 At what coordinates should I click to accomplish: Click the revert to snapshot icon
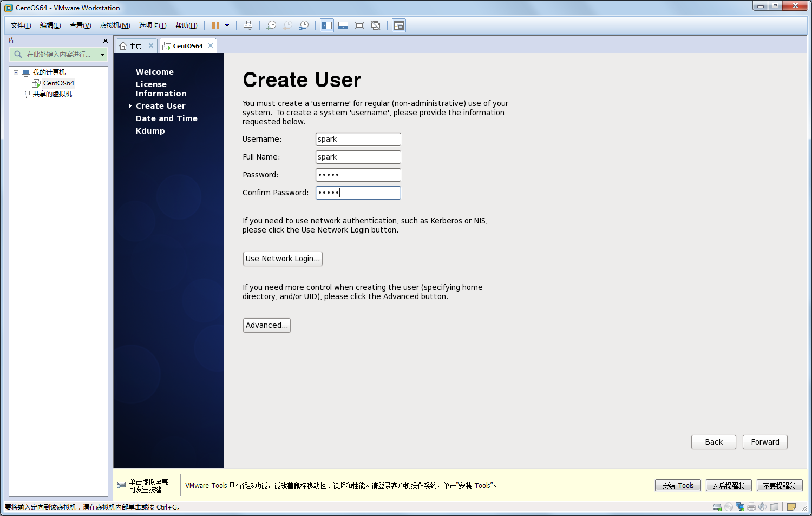tap(287, 25)
